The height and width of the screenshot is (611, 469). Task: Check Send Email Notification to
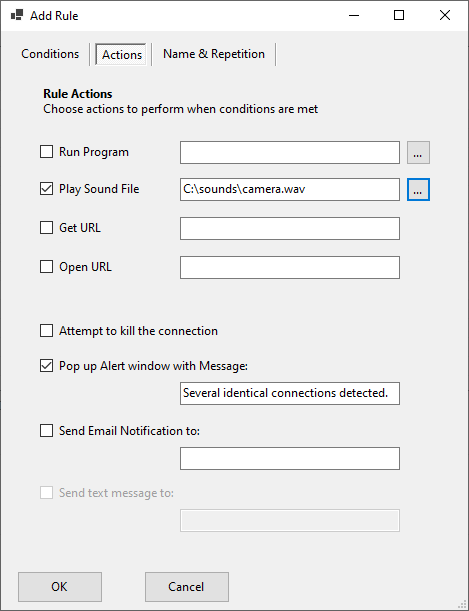click(46, 431)
